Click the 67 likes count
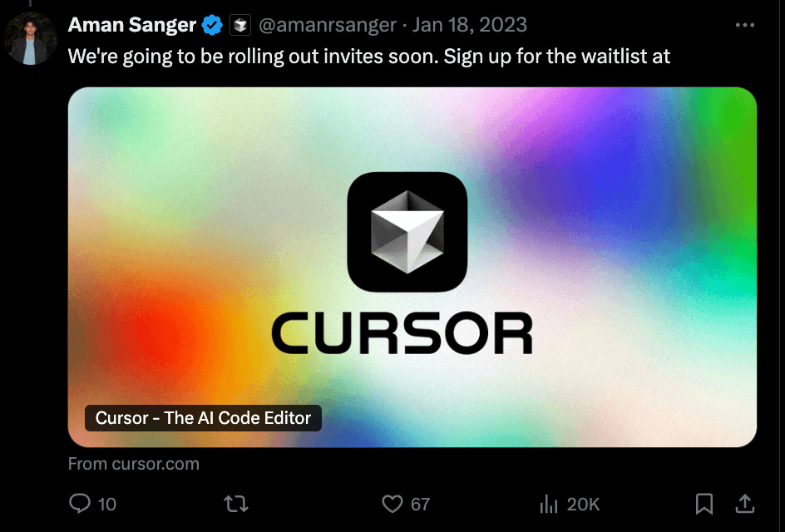 pos(421,504)
